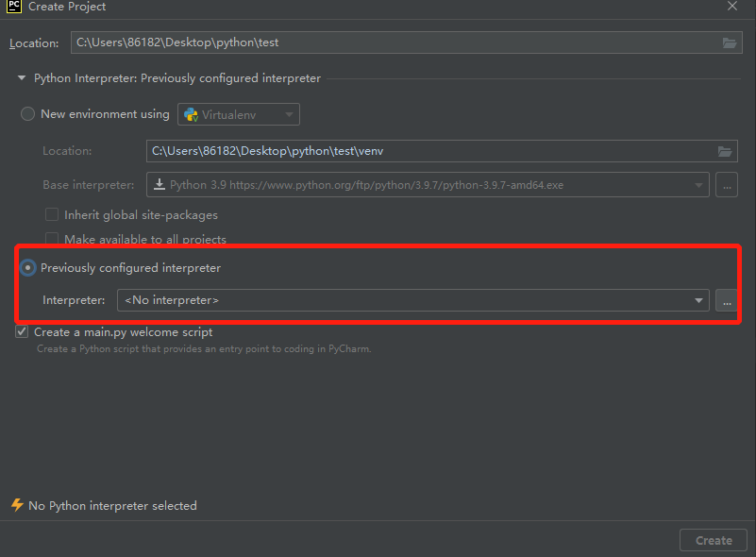Enable Inherit global site-packages checkbox
Screen dimensions: 756x557
click(x=52, y=214)
